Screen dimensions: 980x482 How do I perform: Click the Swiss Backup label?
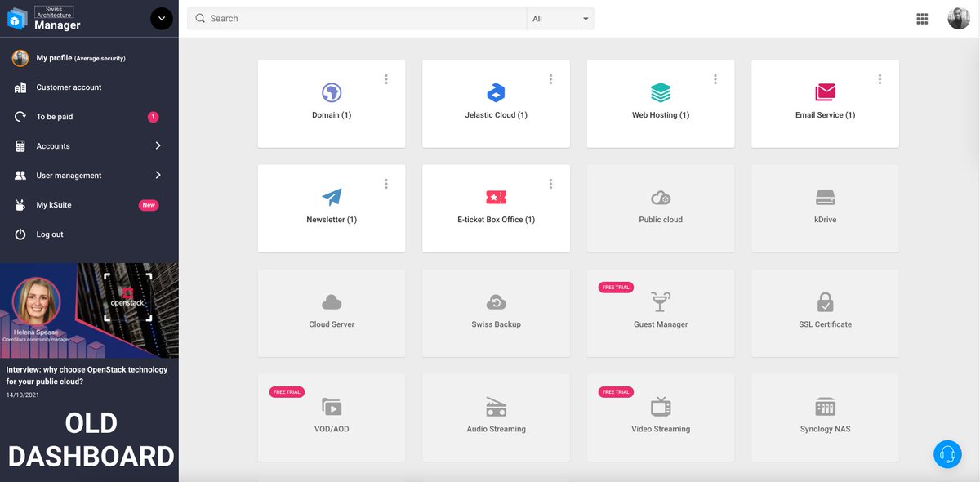[496, 324]
